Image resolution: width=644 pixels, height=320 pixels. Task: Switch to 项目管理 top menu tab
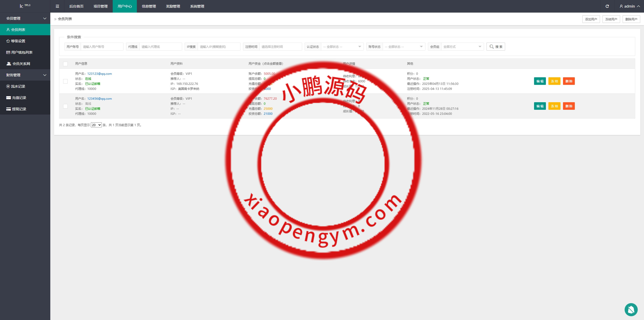pos(101,6)
